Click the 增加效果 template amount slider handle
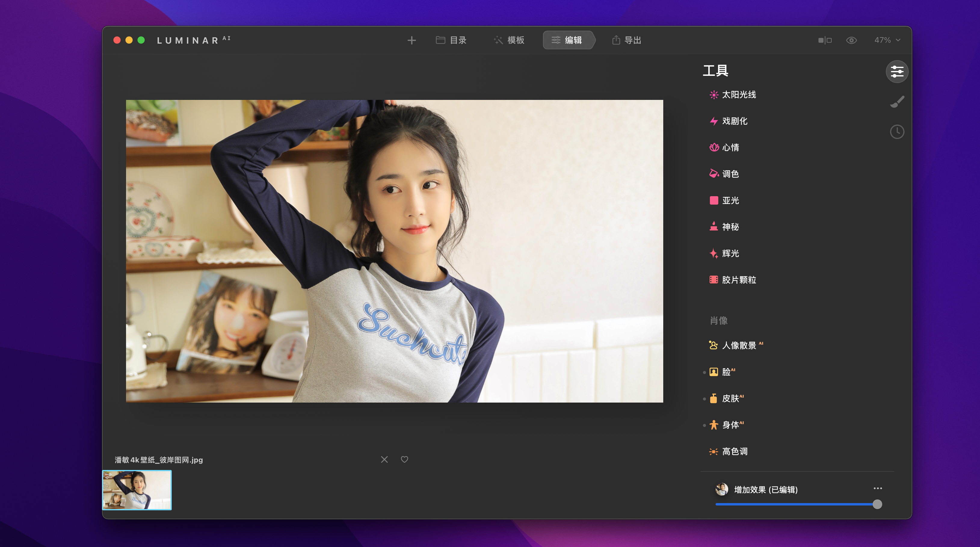Viewport: 980px width, 547px height. [877, 504]
